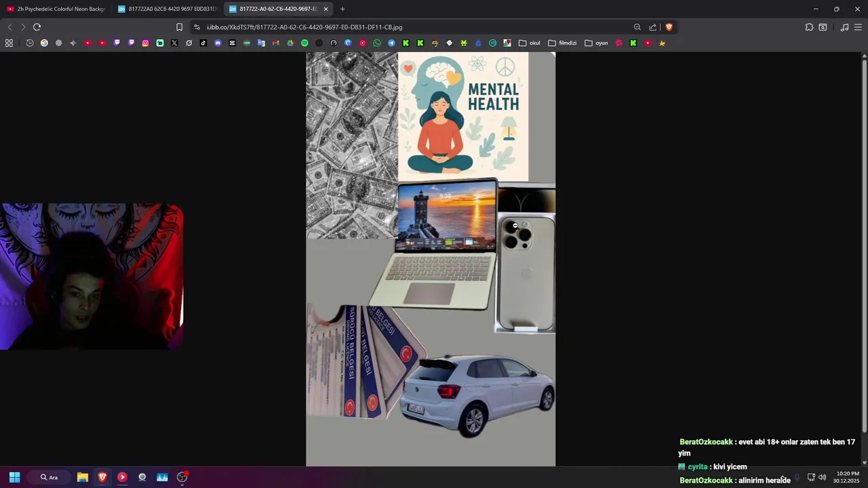Open the Discord bookmark

[218, 43]
